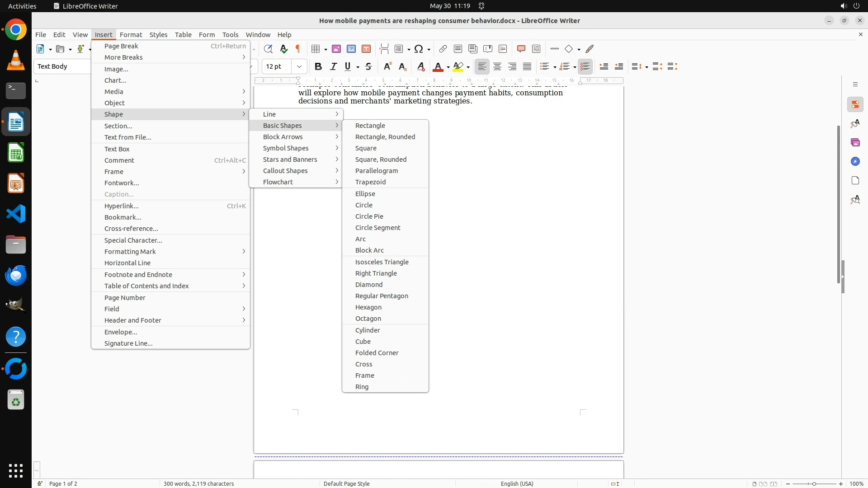Click the Insert Comment toolbar icon
The width and height of the screenshot is (868, 488).
click(x=521, y=49)
